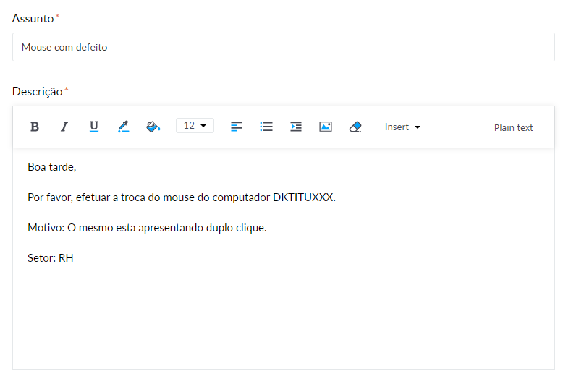
Task: Open the font color picker tool
Action: (124, 127)
